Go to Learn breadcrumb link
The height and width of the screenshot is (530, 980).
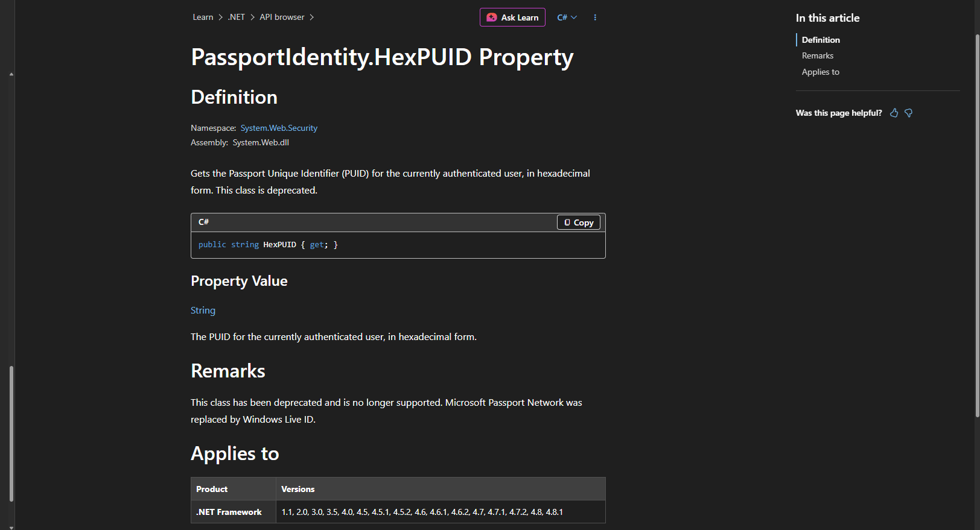pos(203,17)
